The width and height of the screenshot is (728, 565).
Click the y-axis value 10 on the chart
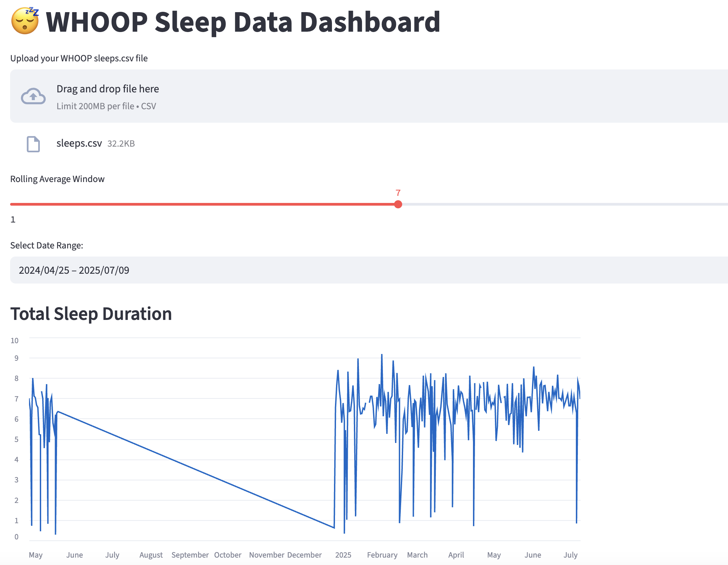15,341
